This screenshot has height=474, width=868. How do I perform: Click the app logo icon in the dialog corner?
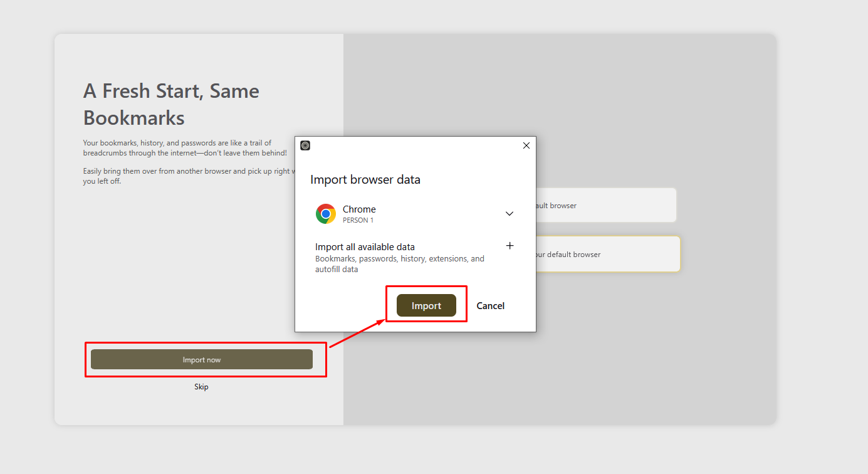tap(305, 145)
